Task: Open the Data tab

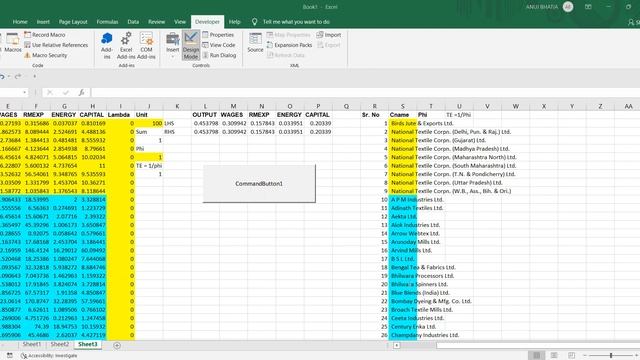Action: click(133, 22)
